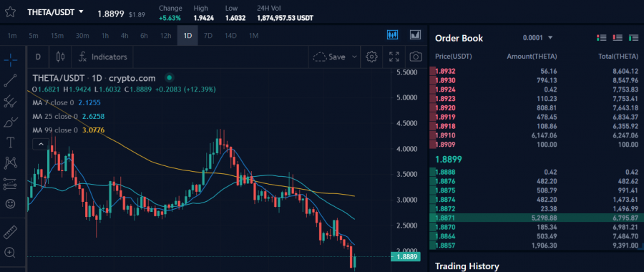The height and width of the screenshot is (272, 644).
Task: Select the MA 7 close indicator legend
Action: (67, 103)
